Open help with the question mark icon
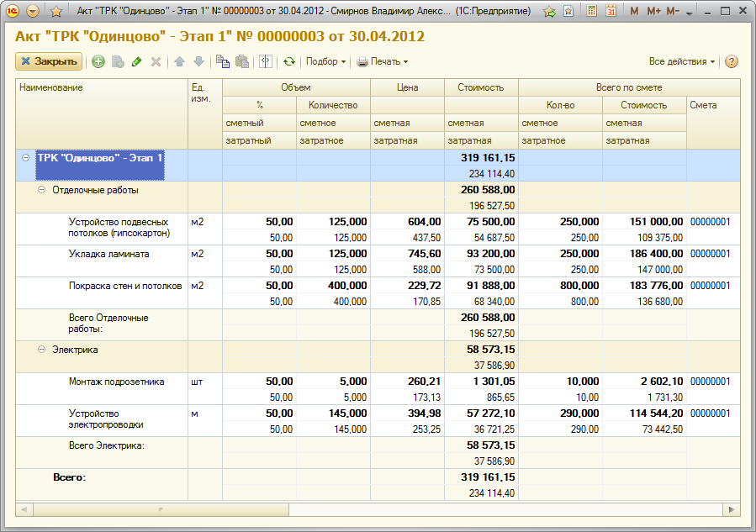Screen dimensions: 756x532 coord(732,61)
